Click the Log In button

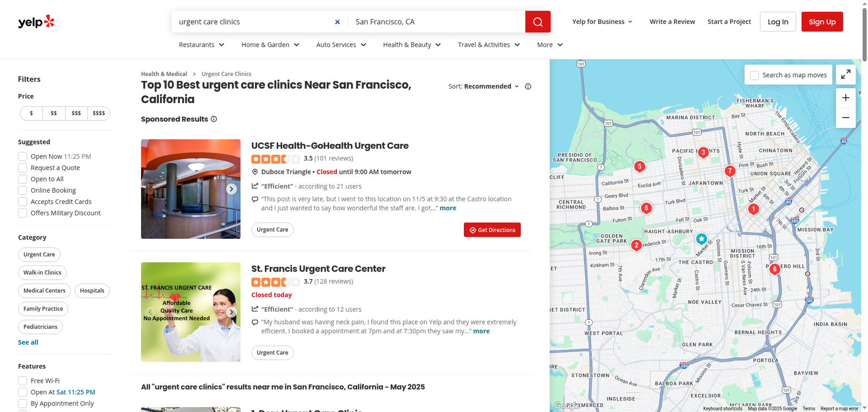tap(778, 22)
